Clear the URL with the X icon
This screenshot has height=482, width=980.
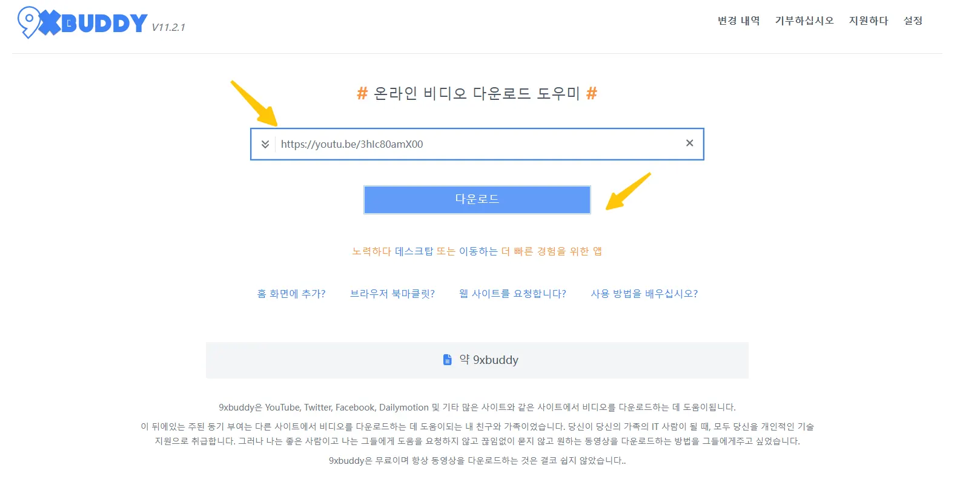(689, 143)
